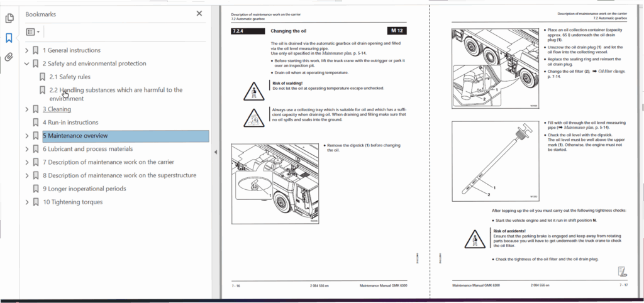644x303 pixels.
Task: Click the bookmark icon beside 4 Run-in instructions
Action: pos(36,123)
